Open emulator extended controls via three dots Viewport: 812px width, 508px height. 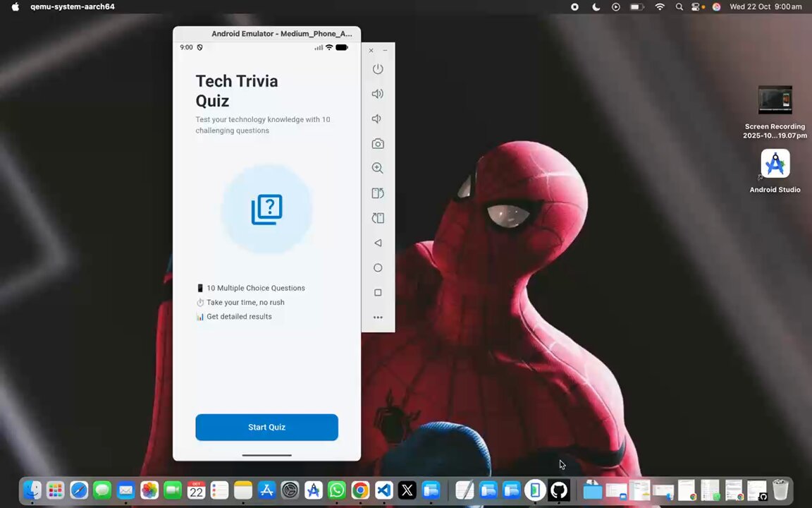378,317
